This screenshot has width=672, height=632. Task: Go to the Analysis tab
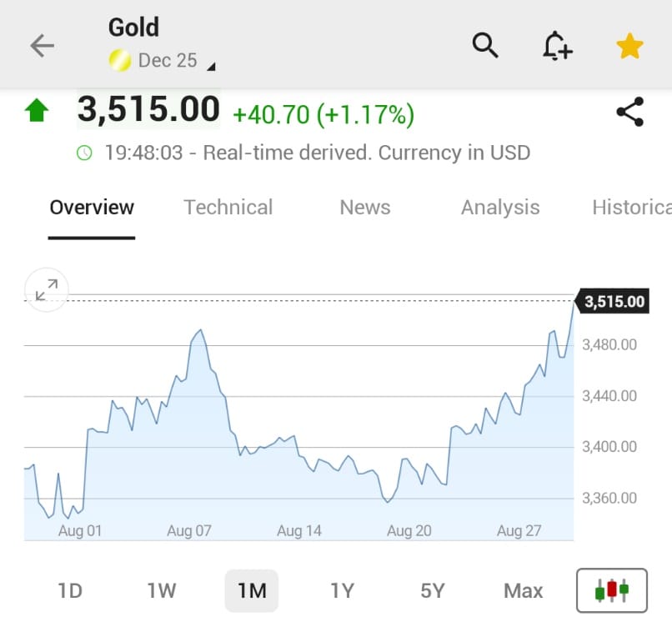(x=500, y=208)
